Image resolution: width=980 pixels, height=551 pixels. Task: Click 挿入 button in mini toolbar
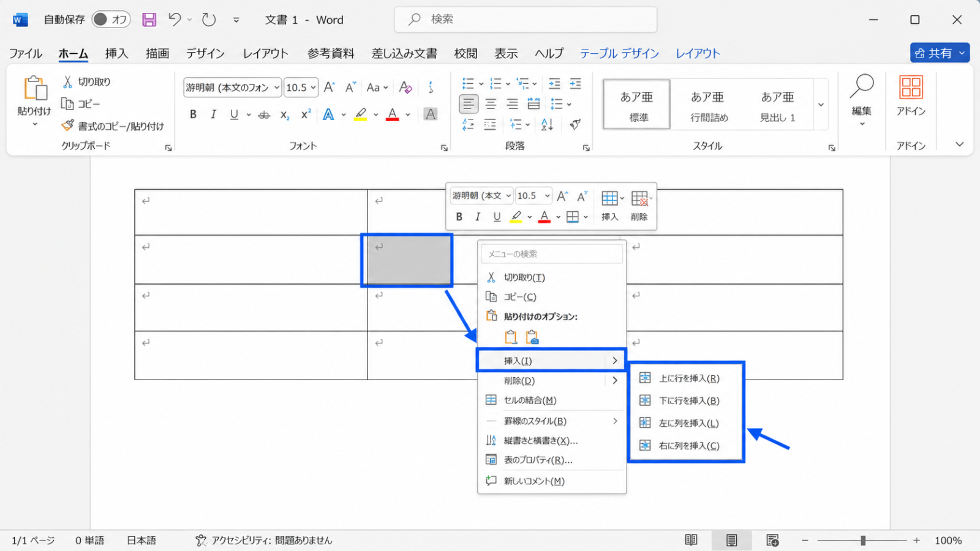click(611, 206)
